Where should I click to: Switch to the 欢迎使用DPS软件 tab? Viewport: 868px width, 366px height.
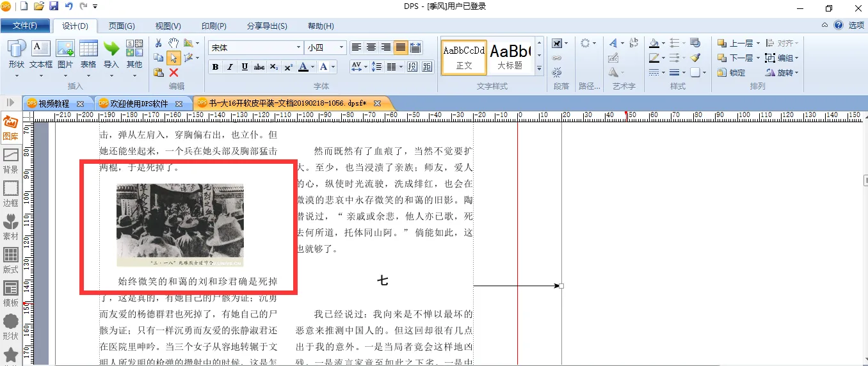tap(139, 103)
